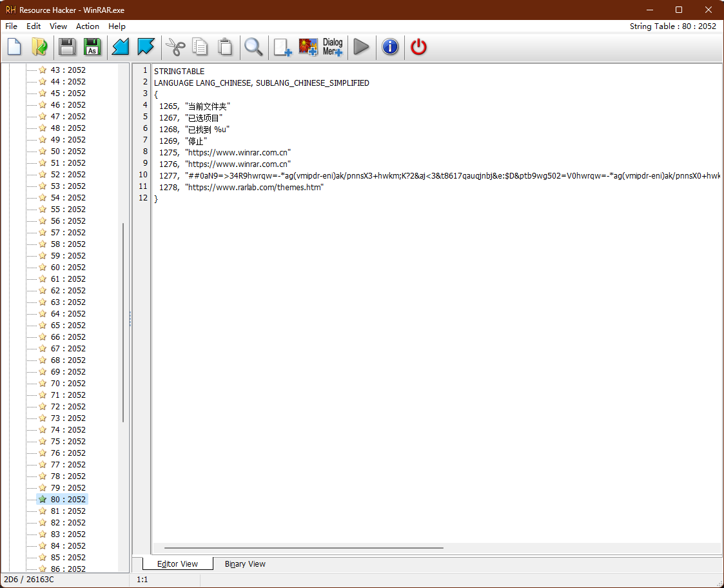Click the scissors Cut icon
The width and height of the screenshot is (724, 588).
point(175,47)
